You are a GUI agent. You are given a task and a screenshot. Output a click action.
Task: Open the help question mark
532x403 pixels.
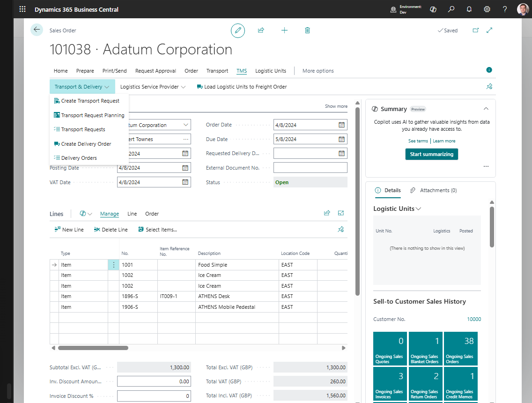coord(505,9)
